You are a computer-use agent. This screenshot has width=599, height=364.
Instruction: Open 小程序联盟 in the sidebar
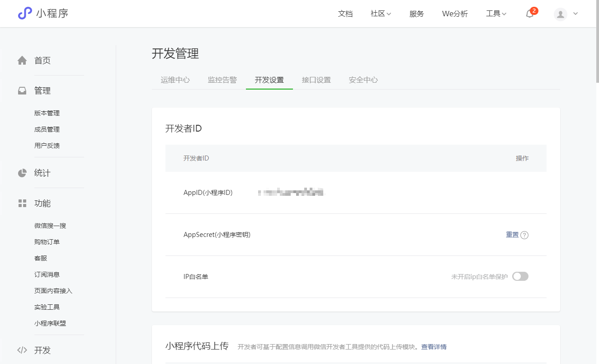pos(50,323)
